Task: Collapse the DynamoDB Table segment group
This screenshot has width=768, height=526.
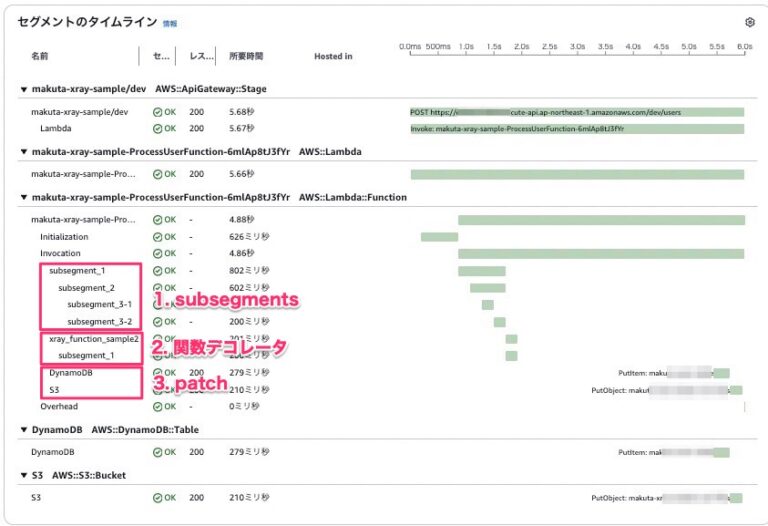Action: click(x=24, y=429)
